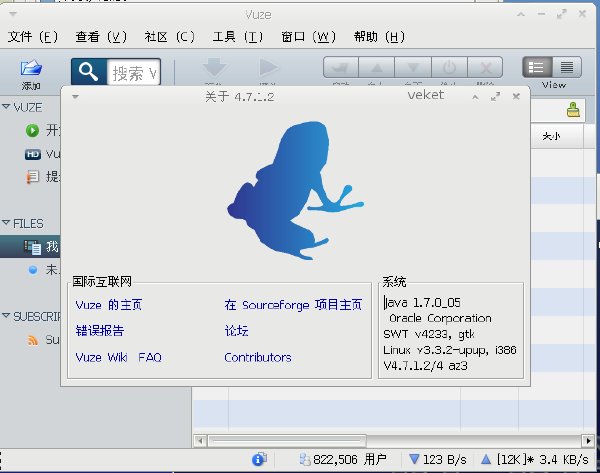This screenshot has width=600, height=473.
Task: Click the search magnifier icon
Action: pyautogui.click(x=88, y=72)
